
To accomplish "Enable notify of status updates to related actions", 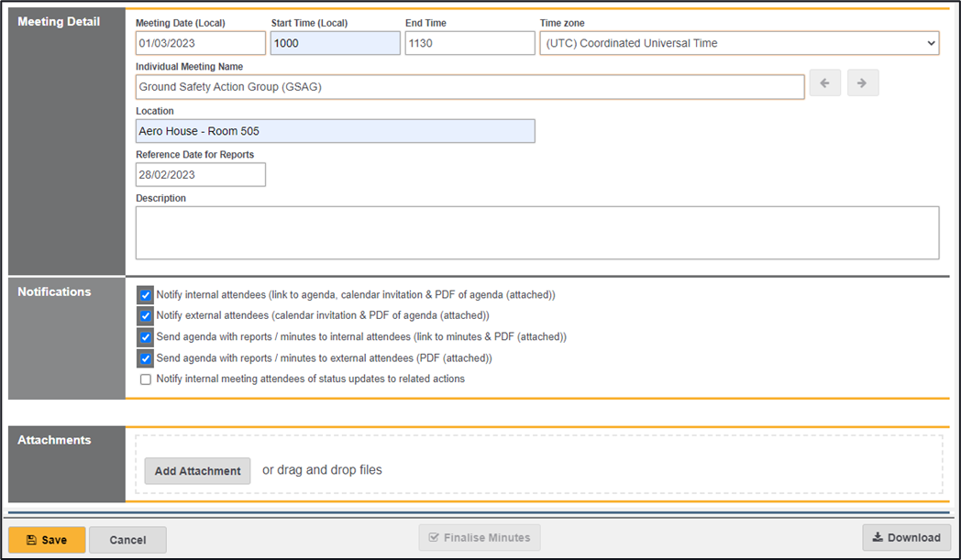I will (146, 379).
